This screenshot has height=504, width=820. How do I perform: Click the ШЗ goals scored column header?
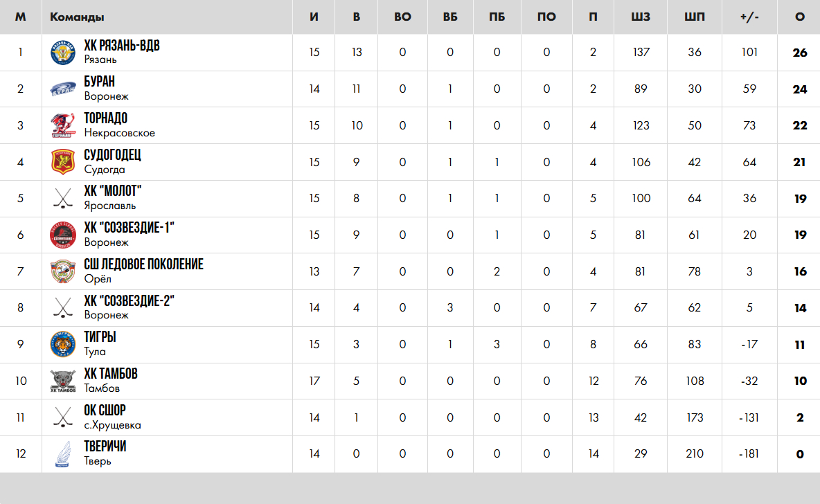(641, 17)
